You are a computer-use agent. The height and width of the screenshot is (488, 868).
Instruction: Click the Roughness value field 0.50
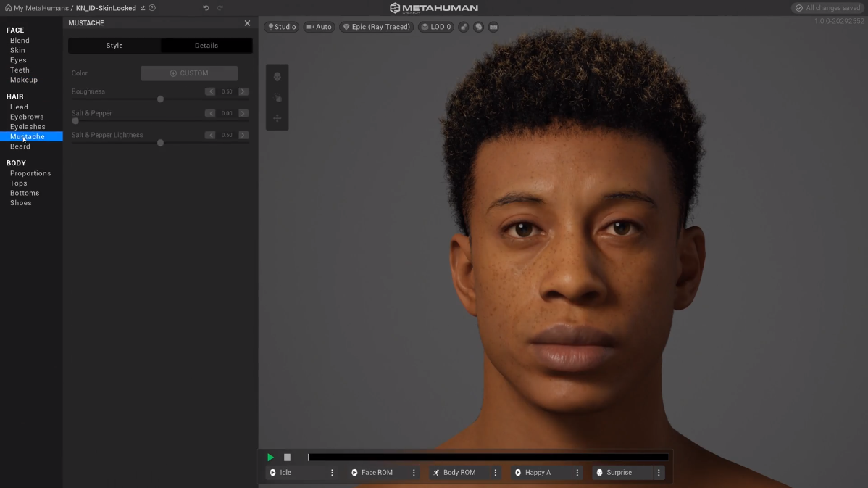227,91
